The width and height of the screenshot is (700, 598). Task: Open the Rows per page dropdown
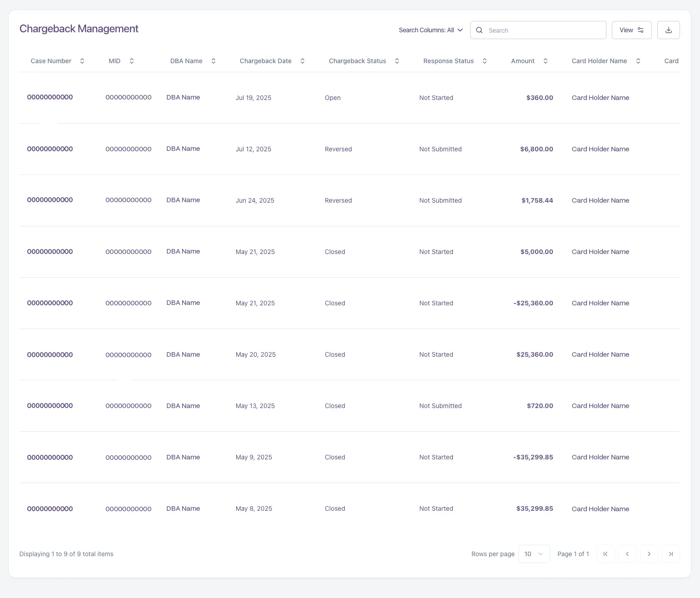click(534, 554)
